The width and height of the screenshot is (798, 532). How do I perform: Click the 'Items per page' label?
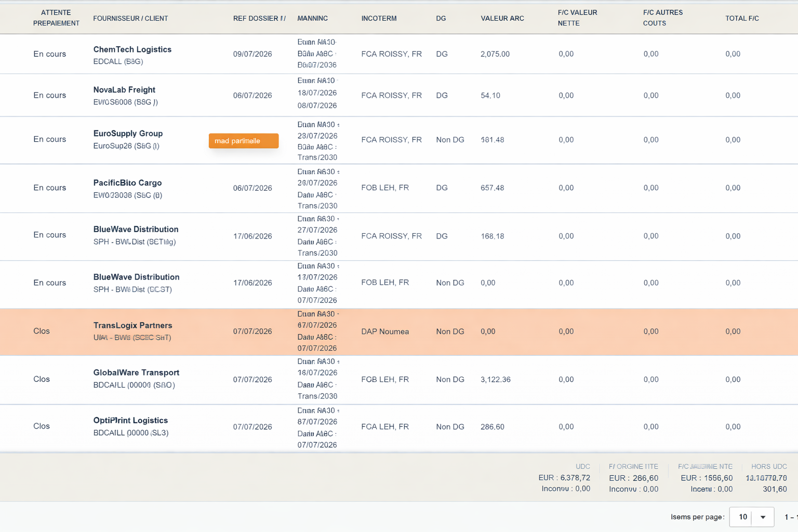click(697, 517)
